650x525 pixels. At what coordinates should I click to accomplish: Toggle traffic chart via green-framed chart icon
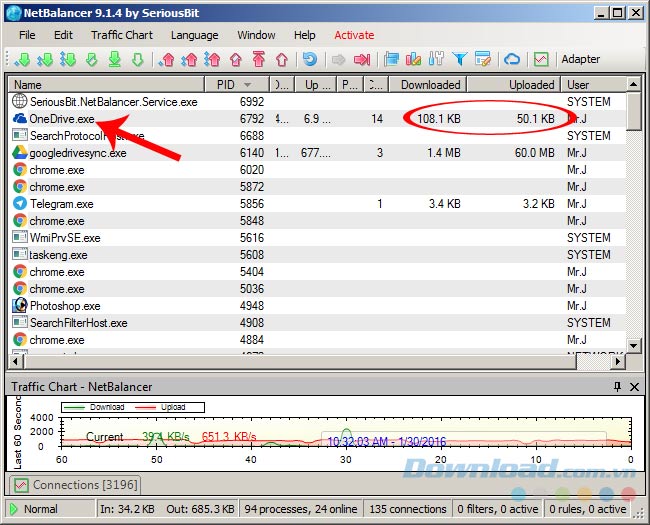point(541,59)
